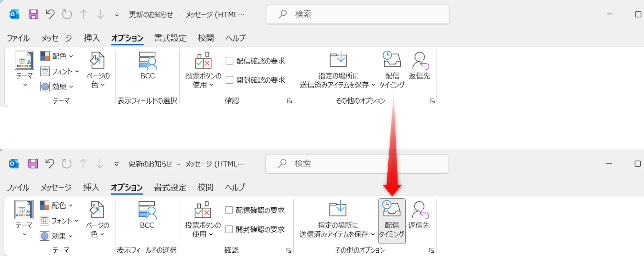The height and width of the screenshot is (257, 644).
Task: Open the 書式設定 tab in the lower window
Action: point(170,188)
